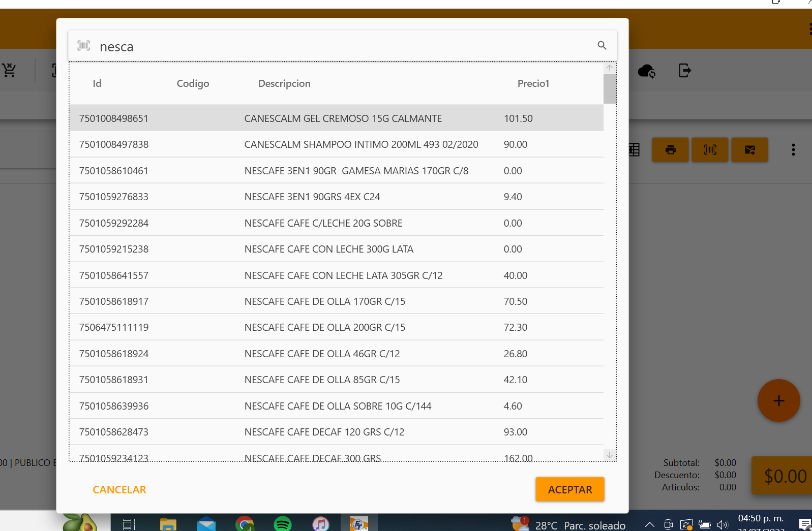Click the weather widget 28°C Parc. soleado
Image resolution: width=812 pixels, height=531 pixels.
[x=569, y=525]
